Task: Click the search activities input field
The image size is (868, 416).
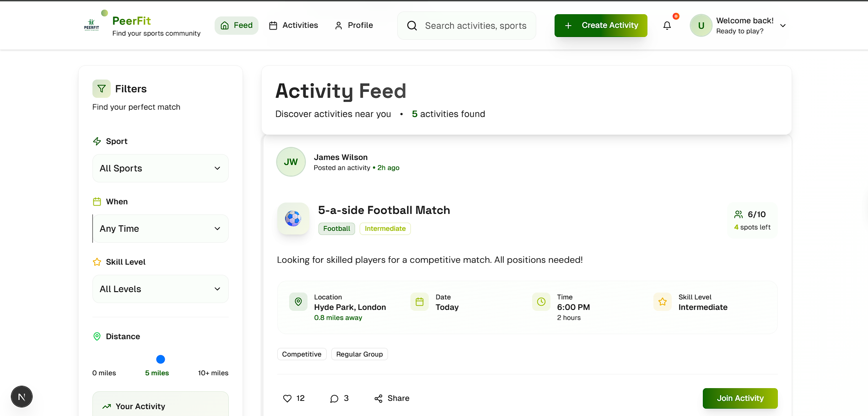Action: (x=475, y=26)
